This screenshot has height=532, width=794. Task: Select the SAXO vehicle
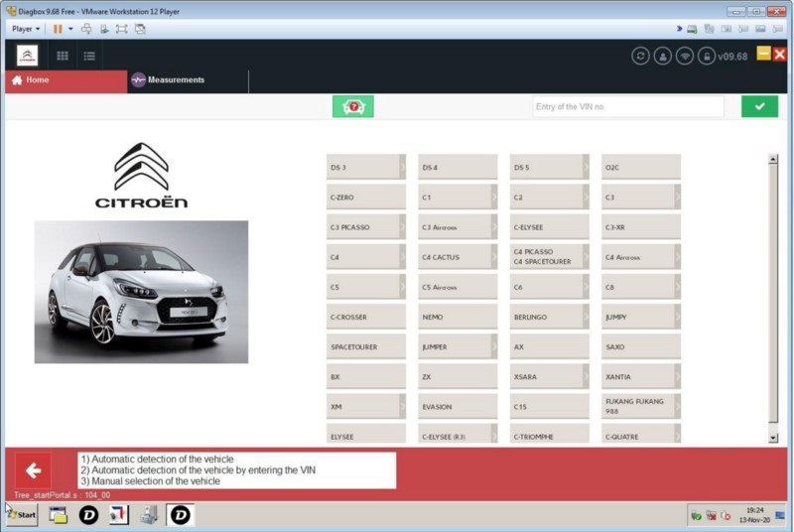tap(640, 346)
